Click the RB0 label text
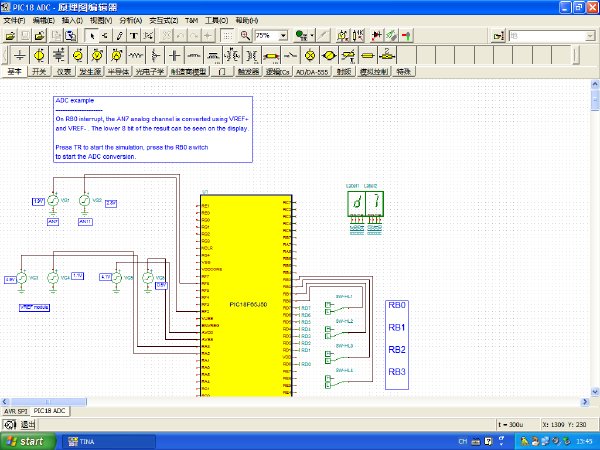 click(397, 305)
